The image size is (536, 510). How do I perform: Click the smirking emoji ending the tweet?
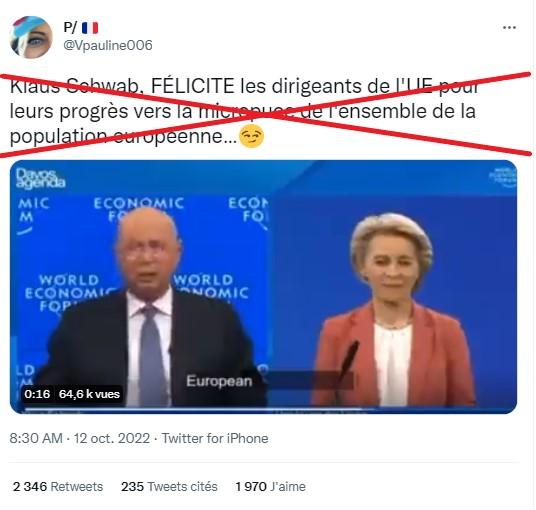(x=252, y=136)
